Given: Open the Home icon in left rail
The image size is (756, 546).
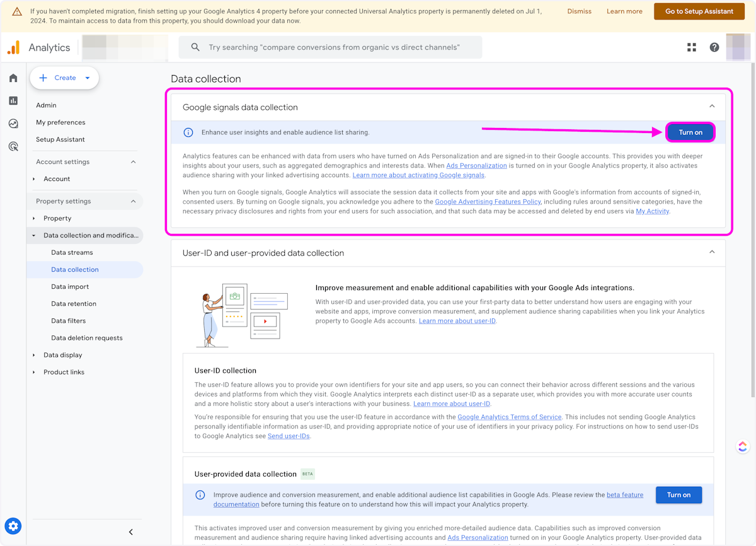Looking at the screenshot, I should coord(13,78).
